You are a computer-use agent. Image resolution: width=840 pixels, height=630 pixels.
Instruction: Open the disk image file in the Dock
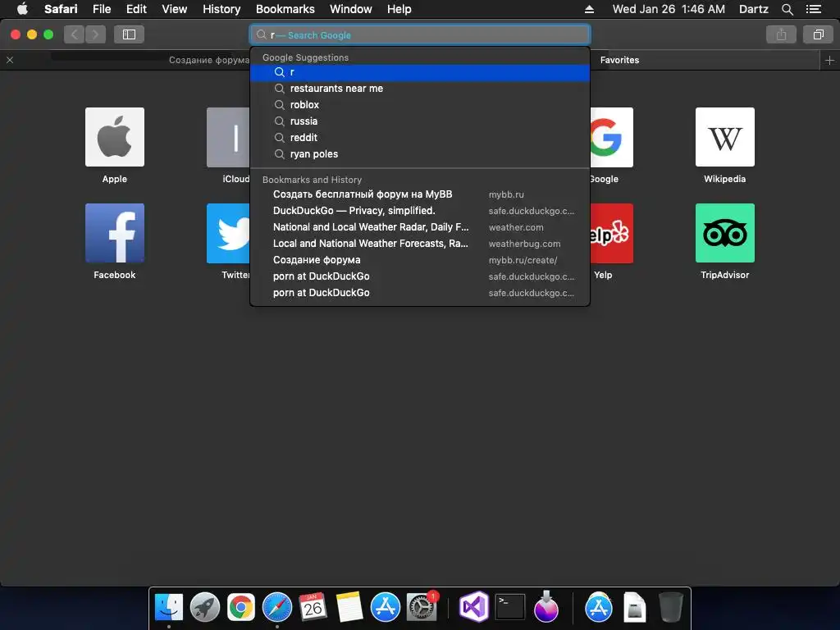click(x=634, y=607)
